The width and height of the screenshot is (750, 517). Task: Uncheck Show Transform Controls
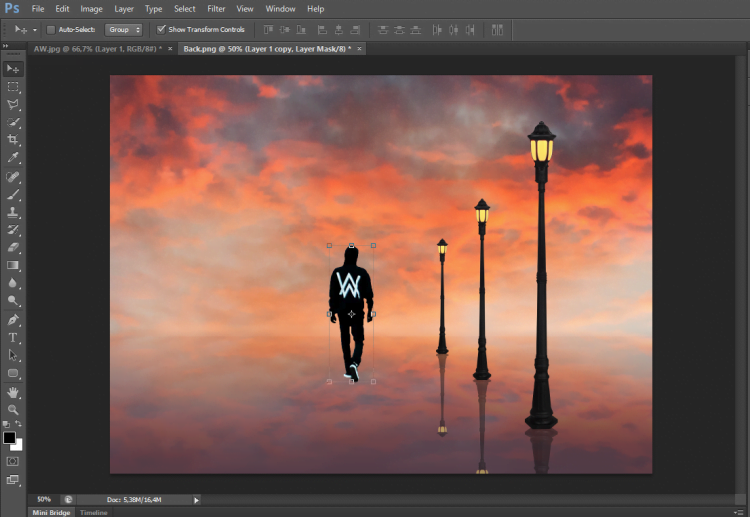coord(162,30)
